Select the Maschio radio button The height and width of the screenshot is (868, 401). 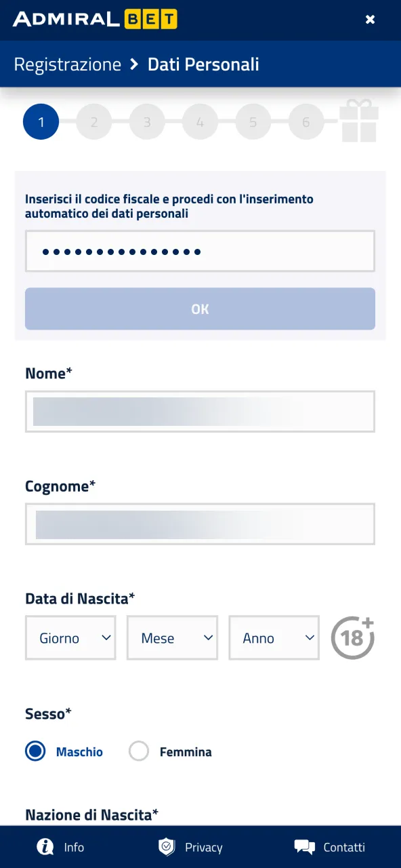[35, 751]
